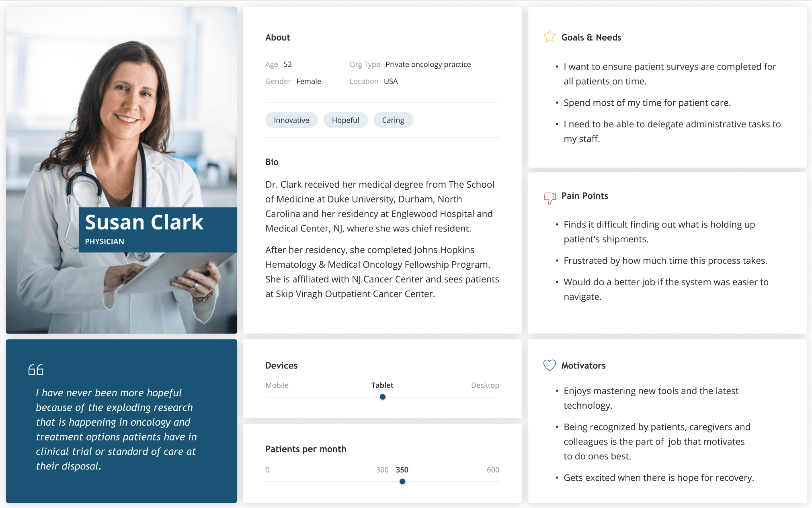Click the Gender field label

(x=278, y=81)
